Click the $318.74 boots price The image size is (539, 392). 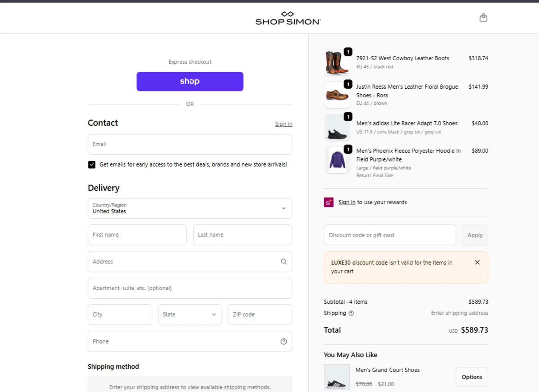coord(478,58)
